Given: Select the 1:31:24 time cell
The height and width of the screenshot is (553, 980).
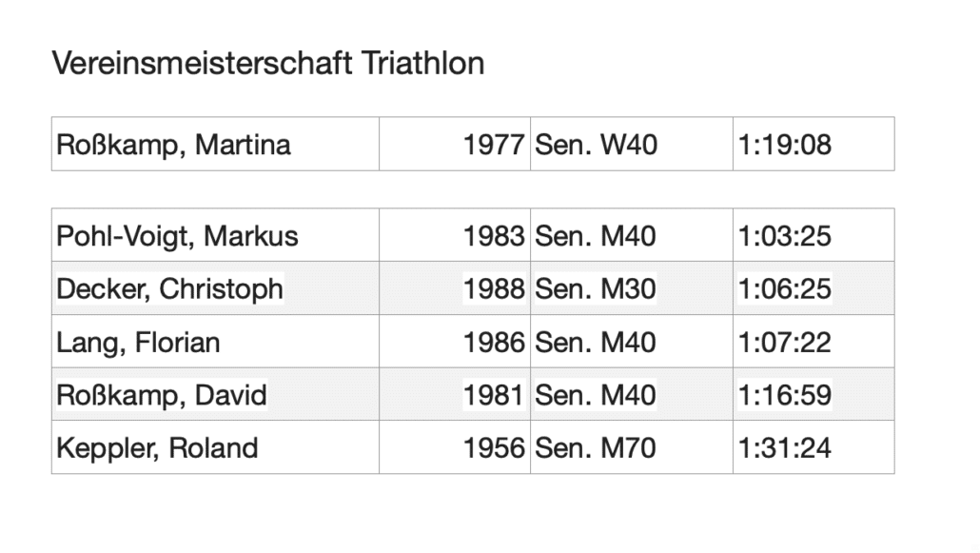Looking at the screenshot, I should click(x=813, y=447).
